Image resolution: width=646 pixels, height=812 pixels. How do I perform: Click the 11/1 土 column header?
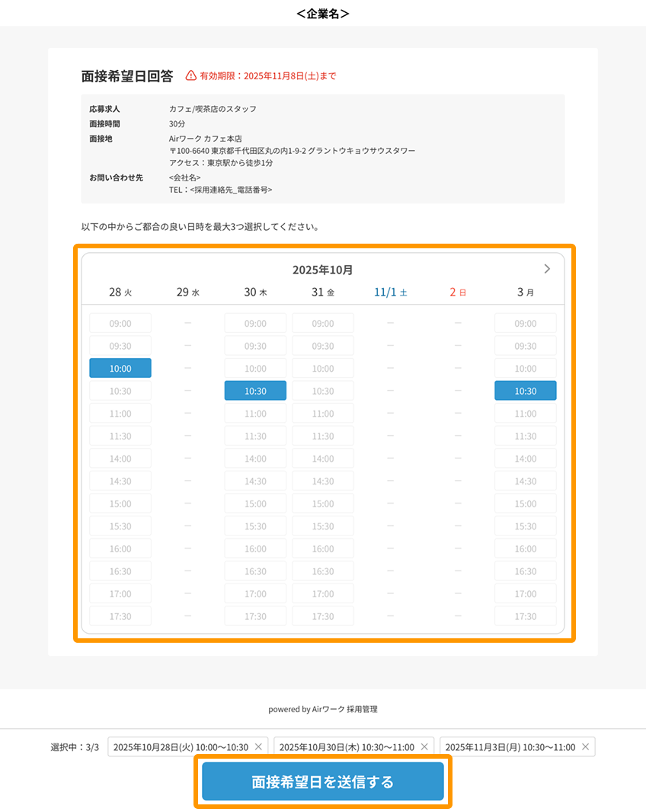pyautogui.click(x=391, y=292)
